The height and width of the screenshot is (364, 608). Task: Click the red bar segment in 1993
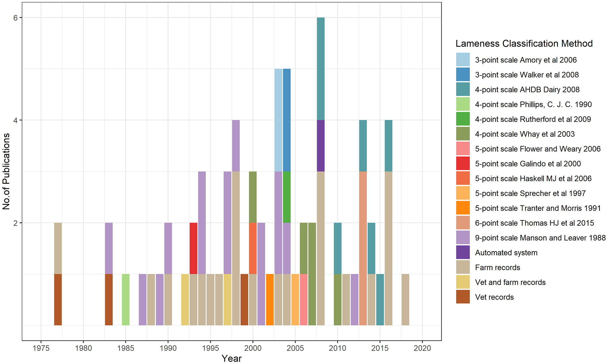click(193, 248)
